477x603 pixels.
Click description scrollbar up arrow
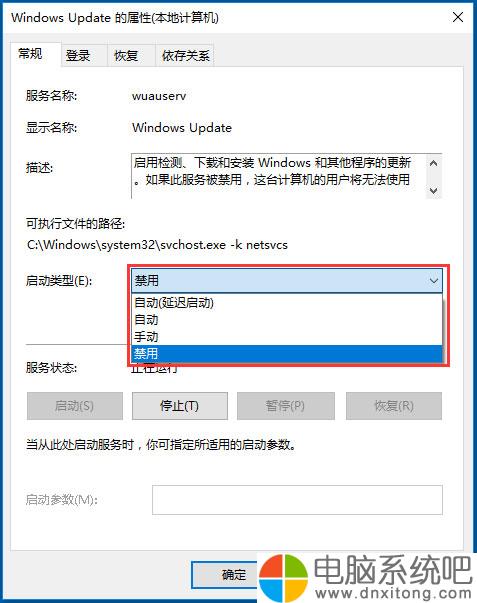coord(434,163)
